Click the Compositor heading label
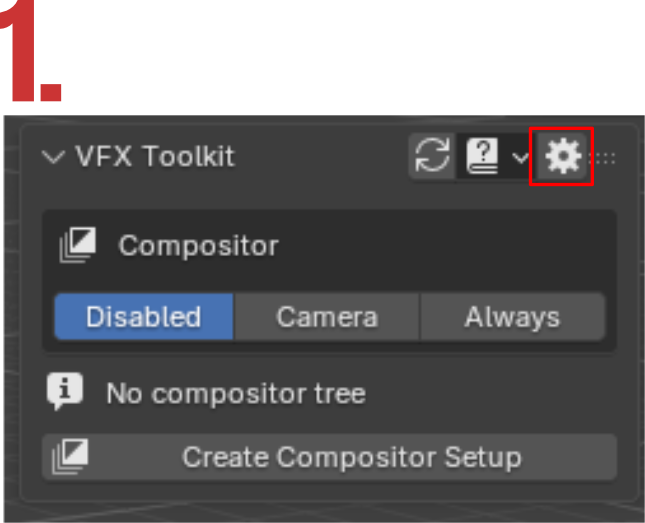The height and width of the screenshot is (523, 645). coord(199,246)
